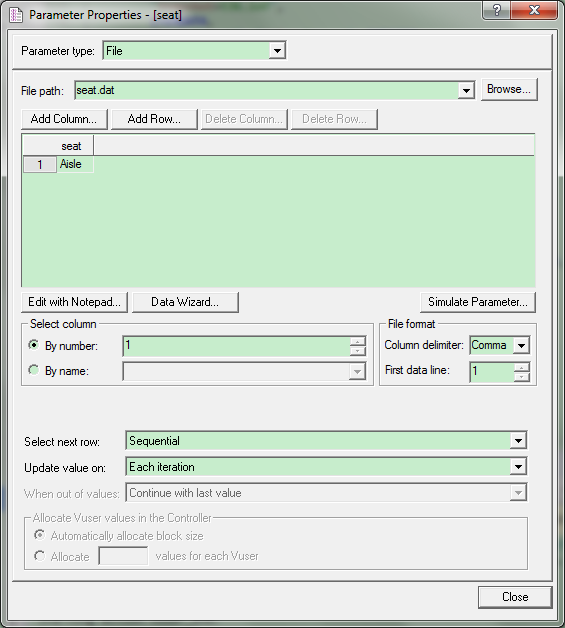Open Edit with Notepad...
565x628 pixels.
[x=74, y=302]
